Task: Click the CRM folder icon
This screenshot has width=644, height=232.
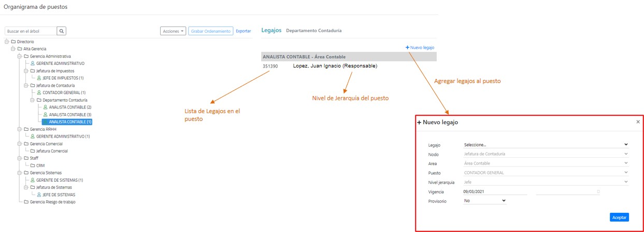Action: (32, 166)
